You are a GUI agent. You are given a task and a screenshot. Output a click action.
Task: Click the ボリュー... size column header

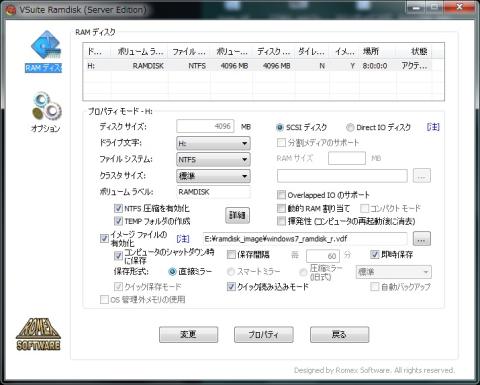click(x=232, y=51)
